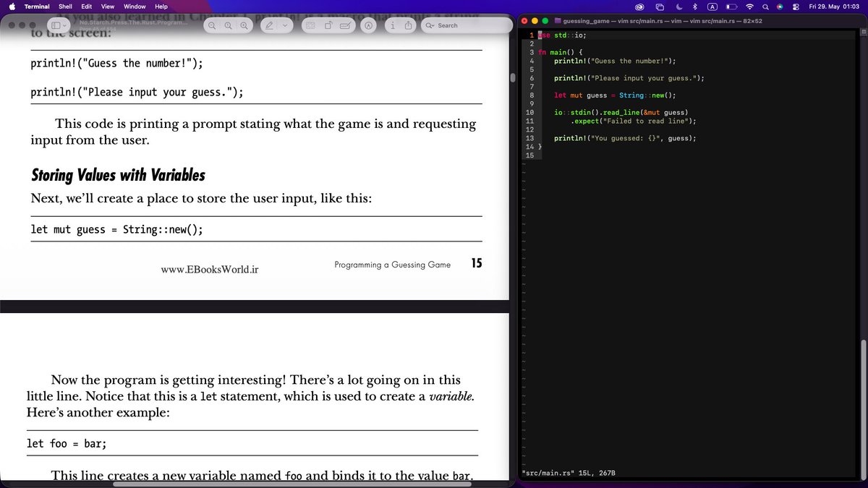Click 'println!("Please input your guess.");' in PDF
The image size is (868, 488).
click(137, 93)
